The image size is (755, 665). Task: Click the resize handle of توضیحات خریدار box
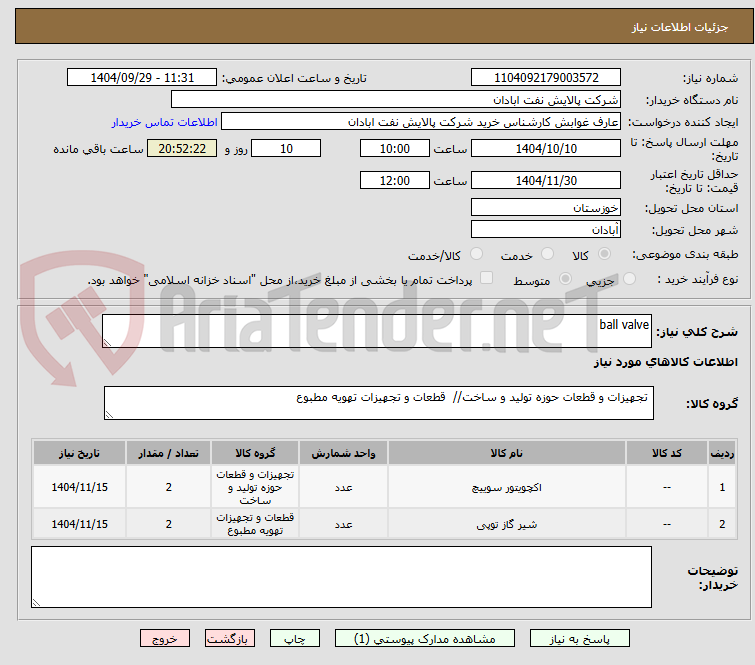coord(37,602)
